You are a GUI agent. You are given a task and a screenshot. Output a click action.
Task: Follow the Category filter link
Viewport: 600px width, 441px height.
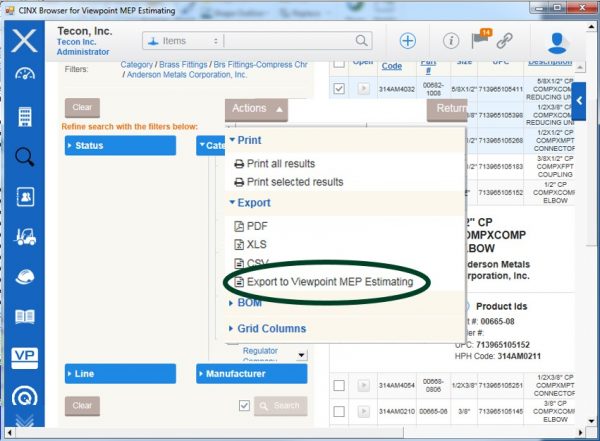(137, 65)
